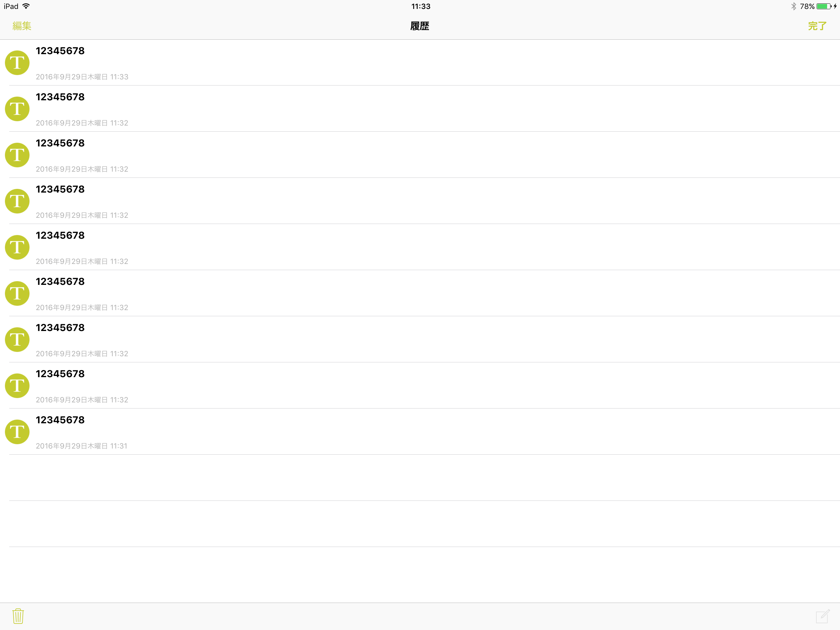Tap the 11:33 clock in status bar
Image resolution: width=840 pixels, height=630 pixels.
(x=421, y=6)
